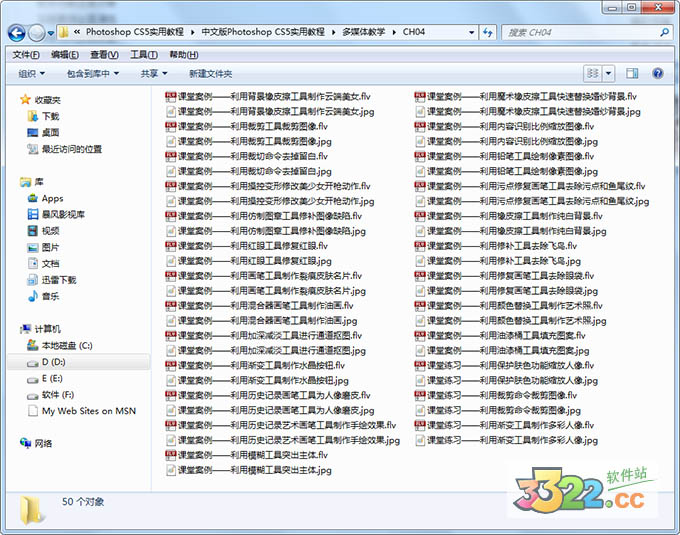This screenshot has height=535, width=680.
Task: Select 音乐 library in sidebar
Action: coord(50,296)
